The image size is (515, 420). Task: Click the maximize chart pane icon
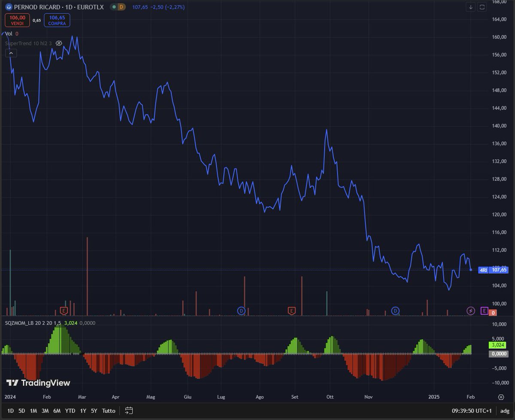tap(482, 7)
